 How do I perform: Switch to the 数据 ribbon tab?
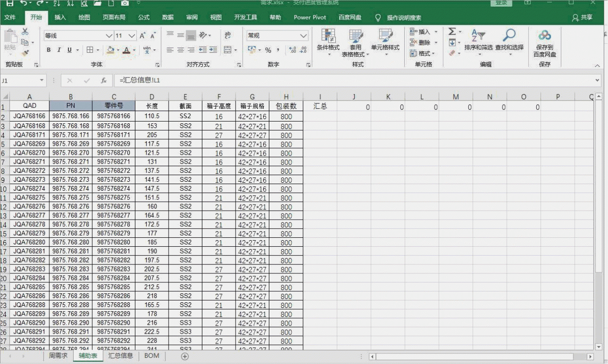click(x=168, y=18)
